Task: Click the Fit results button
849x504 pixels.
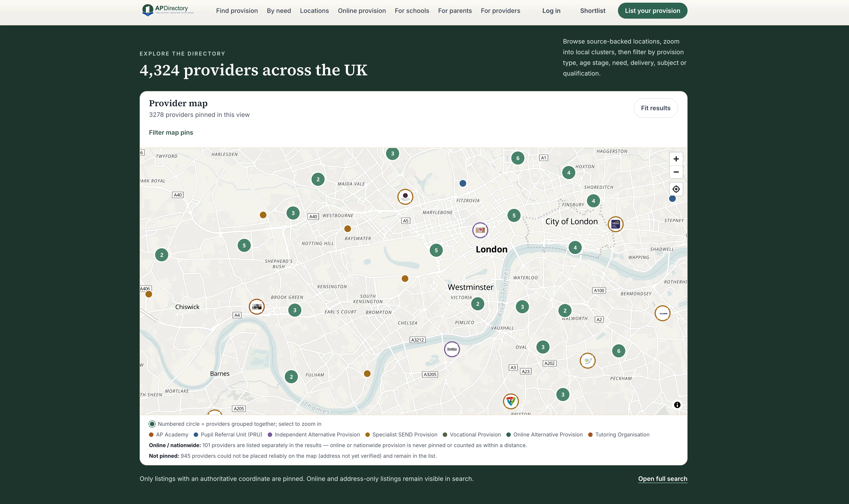Action: click(655, 108)
